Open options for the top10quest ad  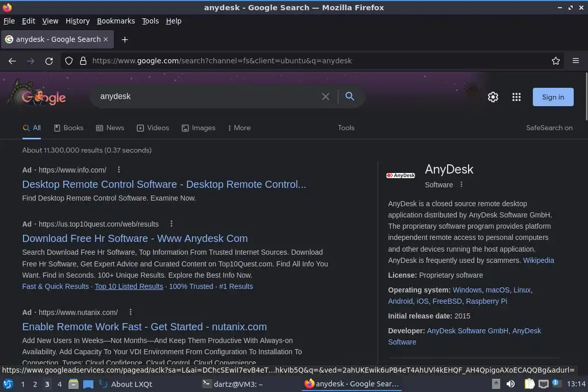pyautogui.click(x=171, y=224)
